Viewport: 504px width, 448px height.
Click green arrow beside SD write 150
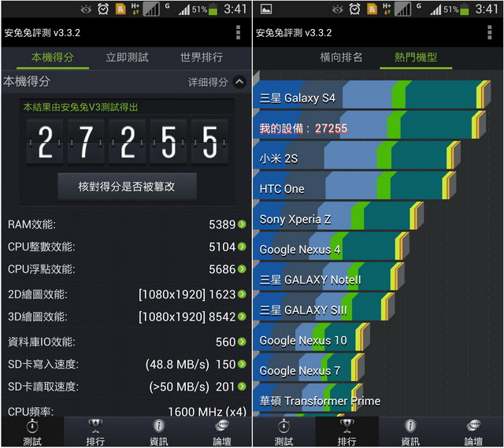click(x=242, y=364)
